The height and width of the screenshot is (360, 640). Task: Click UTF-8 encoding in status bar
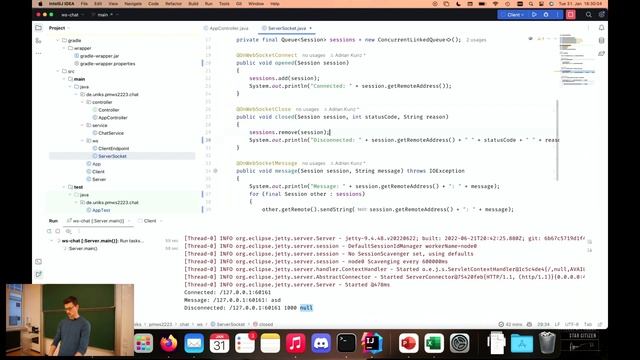[x=572, y=324]
